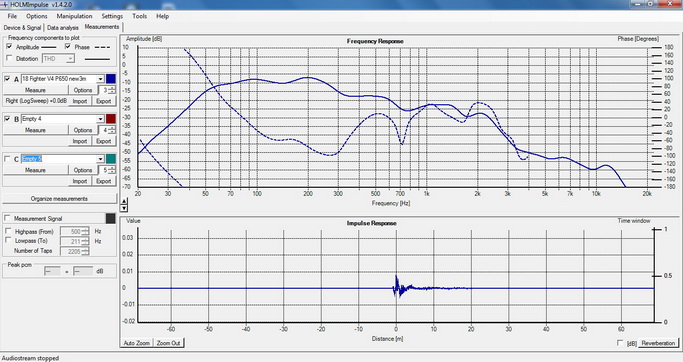This screenshot has height=362, width=683.
Task: Click Measure button for slot B
Action: (36, 130)
